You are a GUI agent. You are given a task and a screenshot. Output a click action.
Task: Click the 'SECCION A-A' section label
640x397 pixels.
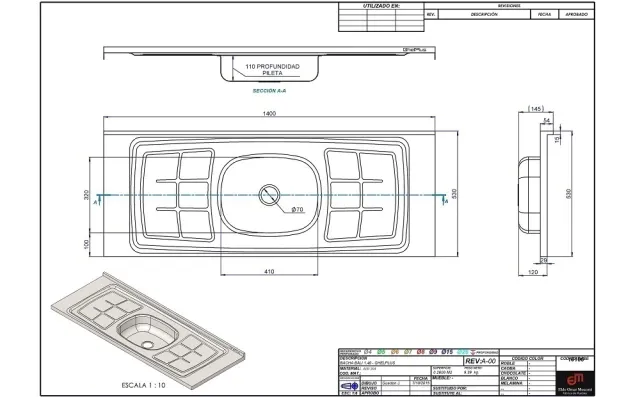point(269,91)
